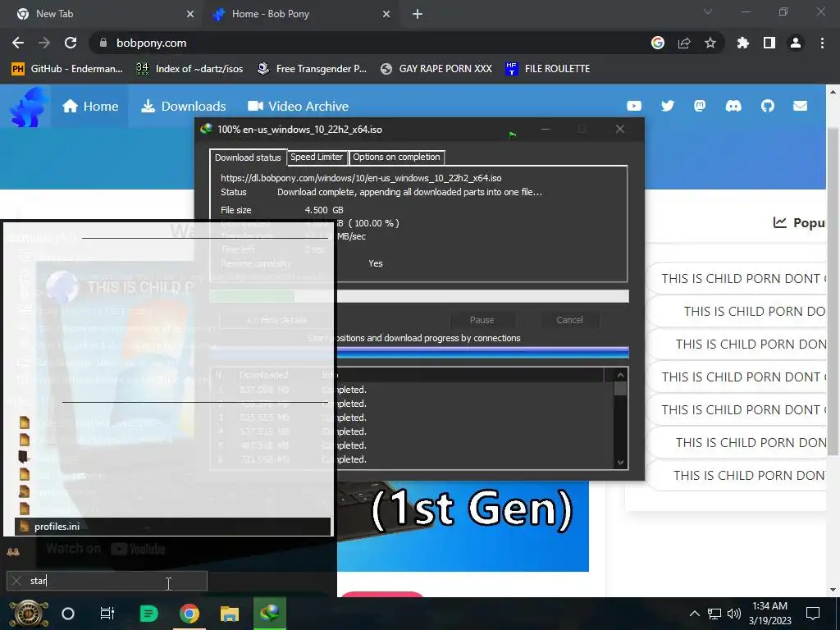
Task: Open Task View on the taskbar
Action: pos(107,614)
